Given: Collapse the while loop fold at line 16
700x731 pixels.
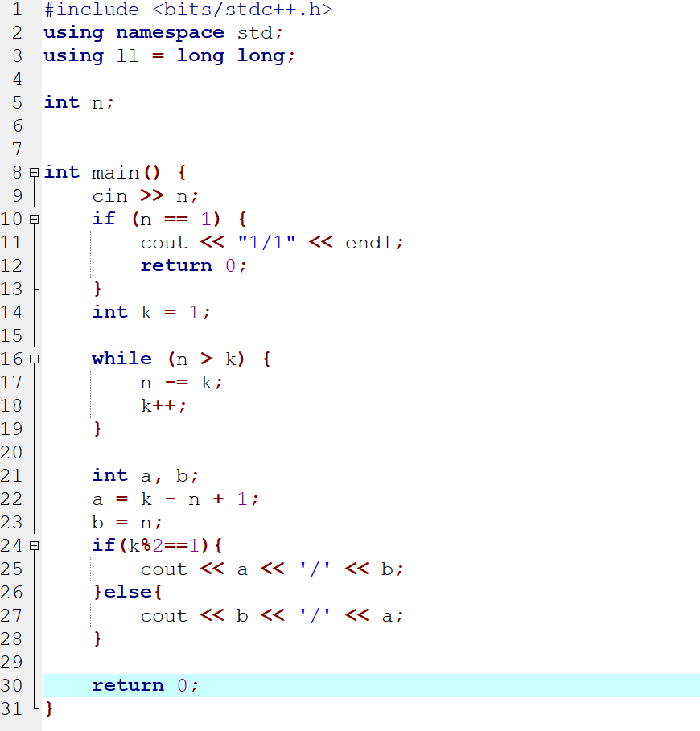Looking at the screenshot, I should [x=34, y=359].
